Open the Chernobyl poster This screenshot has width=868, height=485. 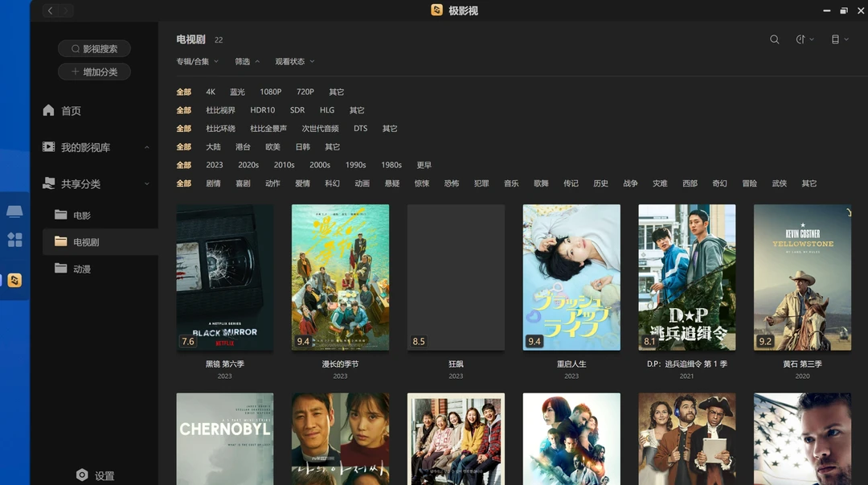[x=225, y=439]
